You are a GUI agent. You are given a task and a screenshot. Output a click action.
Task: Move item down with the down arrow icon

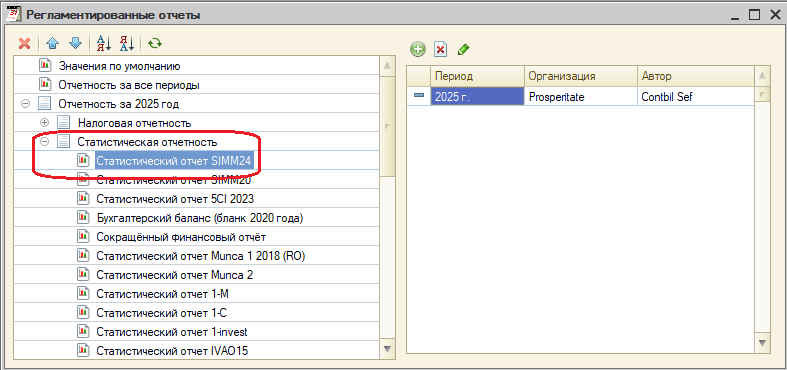point(75,44)
